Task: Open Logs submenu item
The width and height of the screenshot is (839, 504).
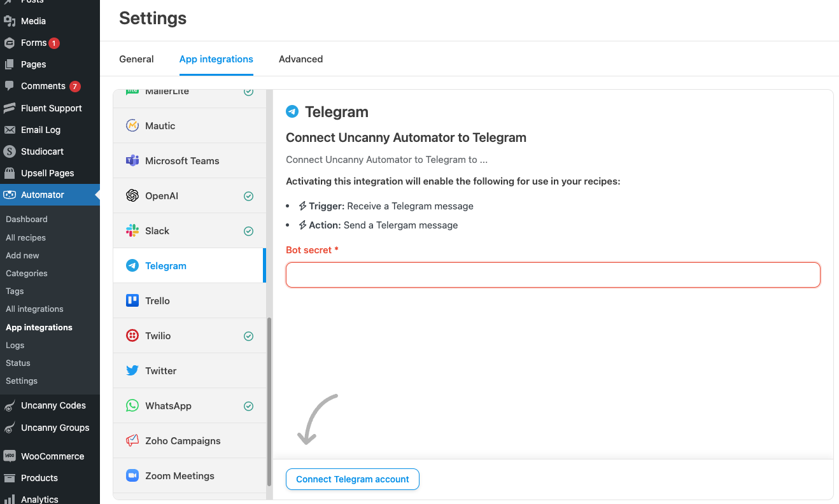Action: 15,345
